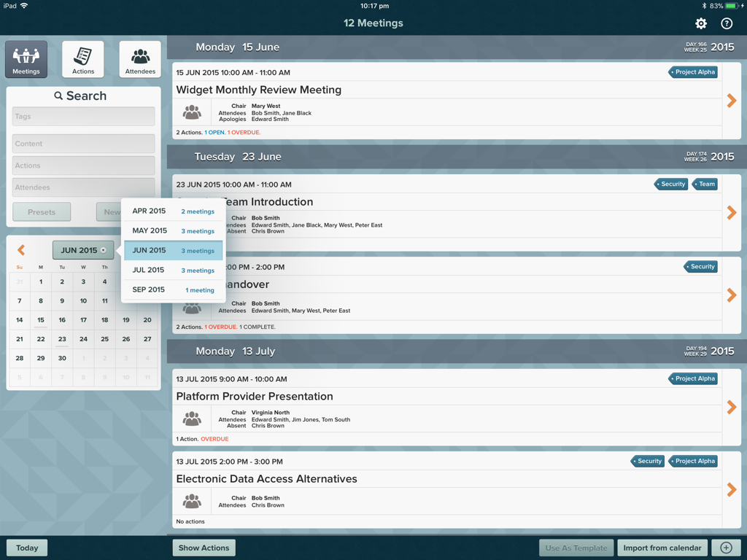Open the Attendees view icon
The image size is (747, 560).
point(140,59)
